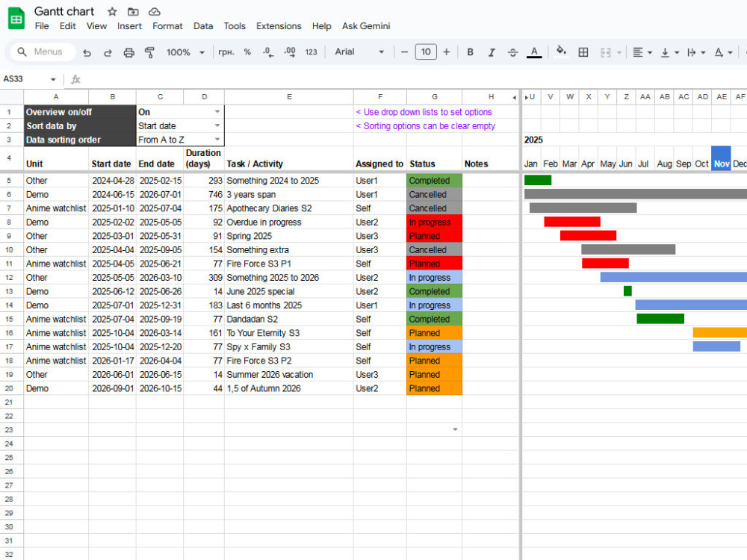Select row 12 header
The height and width of the screenshot is (560, 747).
point(9,278)
